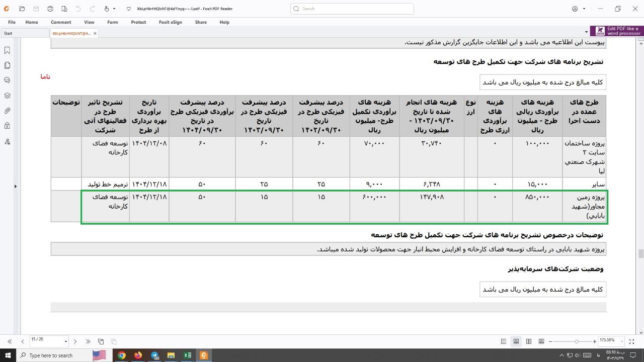The width and height of the screenshot is (644, 362).
Task: Open the Bookmarks panel in sidebar
Action: coord(7,50)
